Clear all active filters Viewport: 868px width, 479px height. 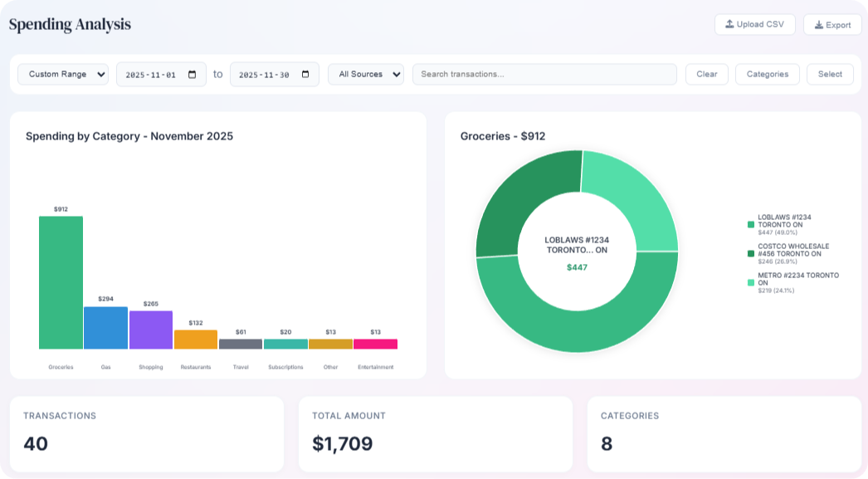pos(706,74)
